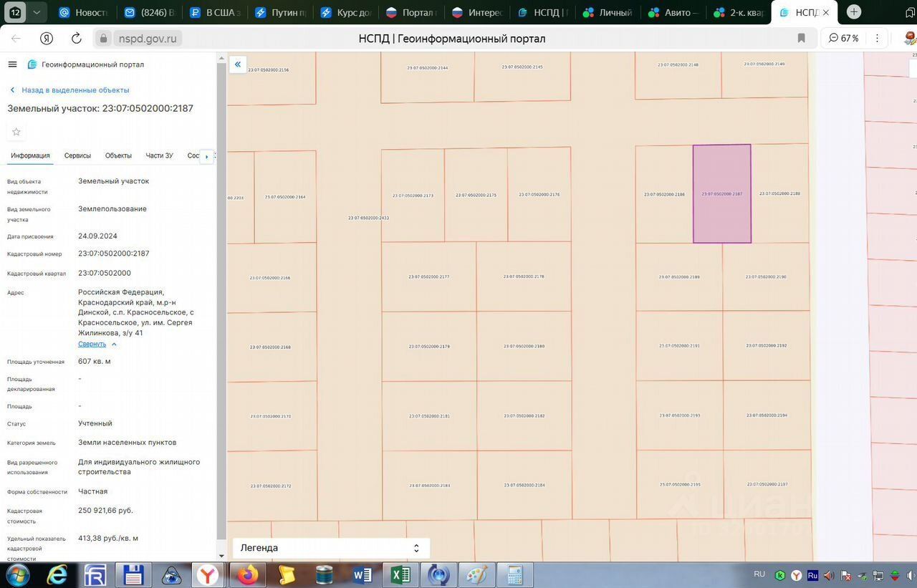The width and height of the screenshot is (917, 588).
Task: Launch Internet Explorer from taskbar
Action: 57,575
